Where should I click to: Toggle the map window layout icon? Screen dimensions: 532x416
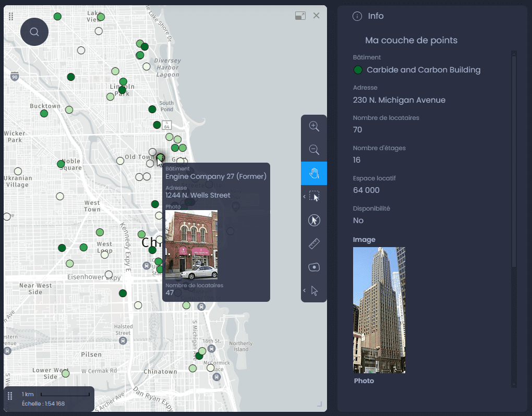tap(300, 16)
